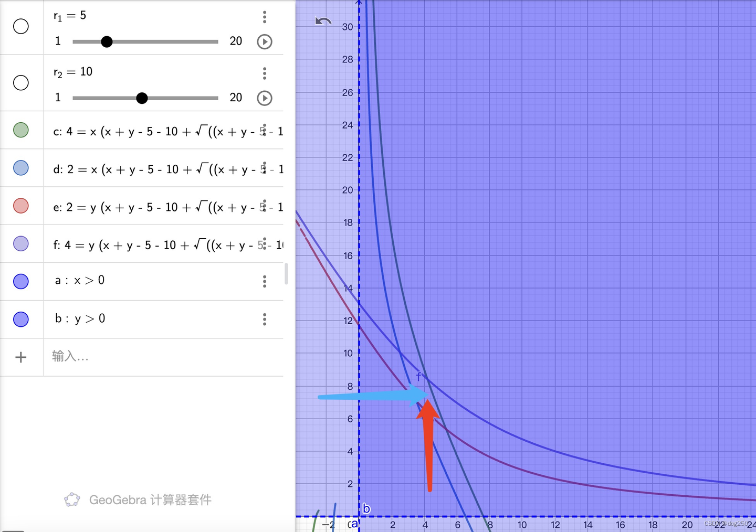756x532 pixels.
Task: Open the three-dot menu of equation d
Action: point(265,168)
